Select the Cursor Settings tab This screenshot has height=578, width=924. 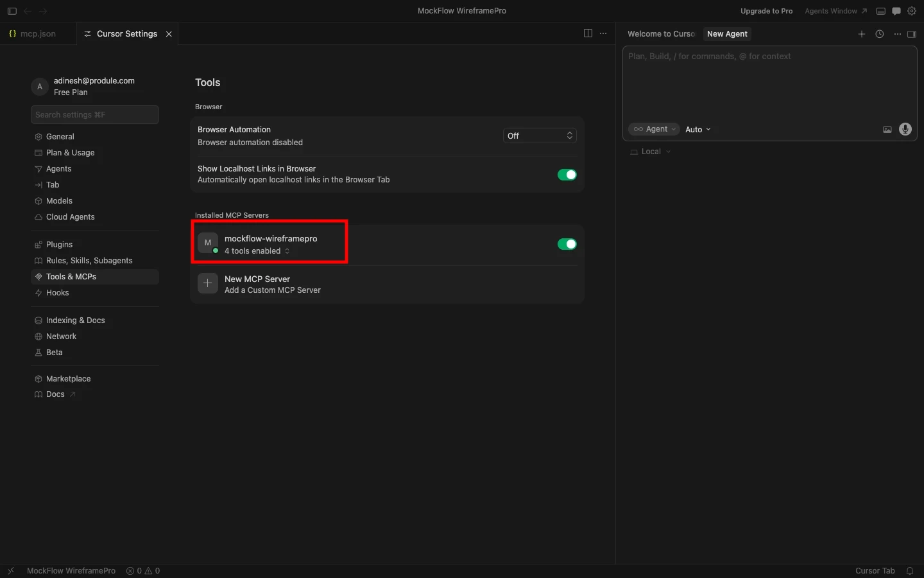pyautogui.click(x=127, y=34)
